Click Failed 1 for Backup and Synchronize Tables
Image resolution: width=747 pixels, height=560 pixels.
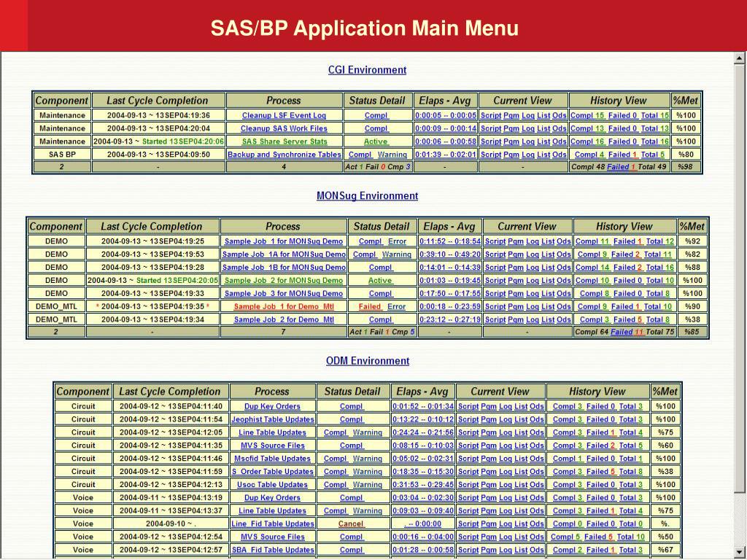(x=623, y=155)
